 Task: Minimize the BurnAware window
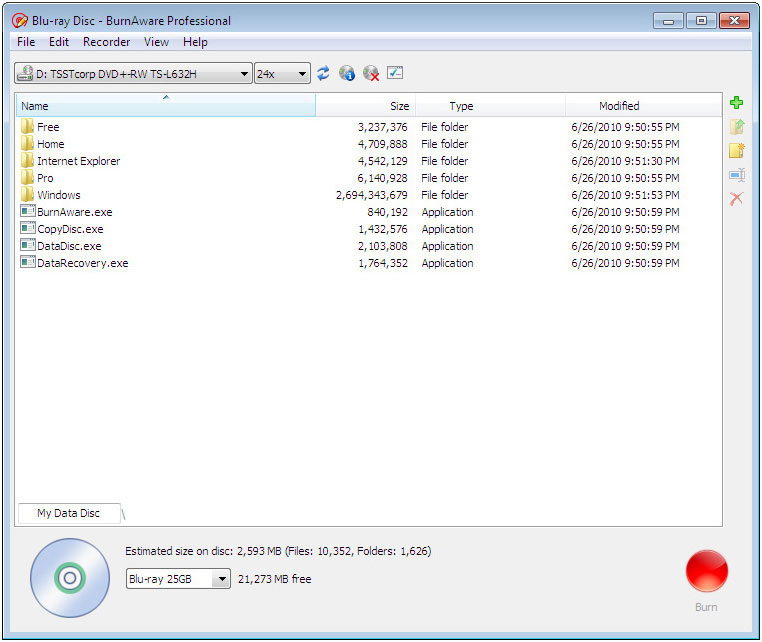668,21
